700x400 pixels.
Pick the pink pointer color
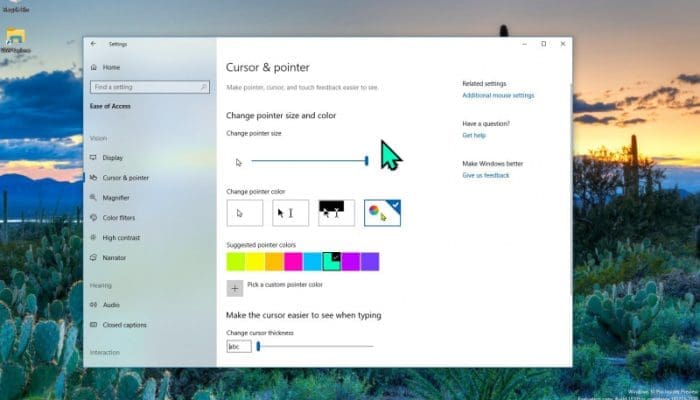tap(293, 262)
